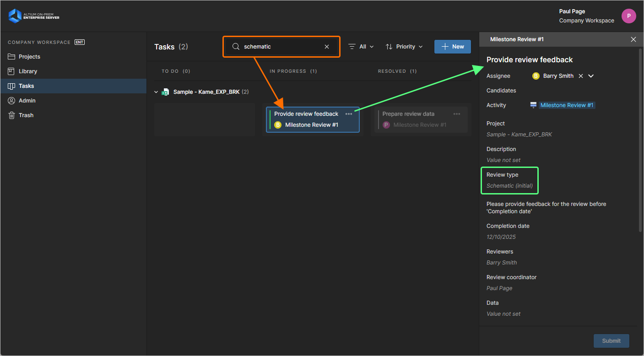Image resolution: width=644 pixels, height=356 pixels.
Task: Open the user avatar menu
Action: [628, 16]
